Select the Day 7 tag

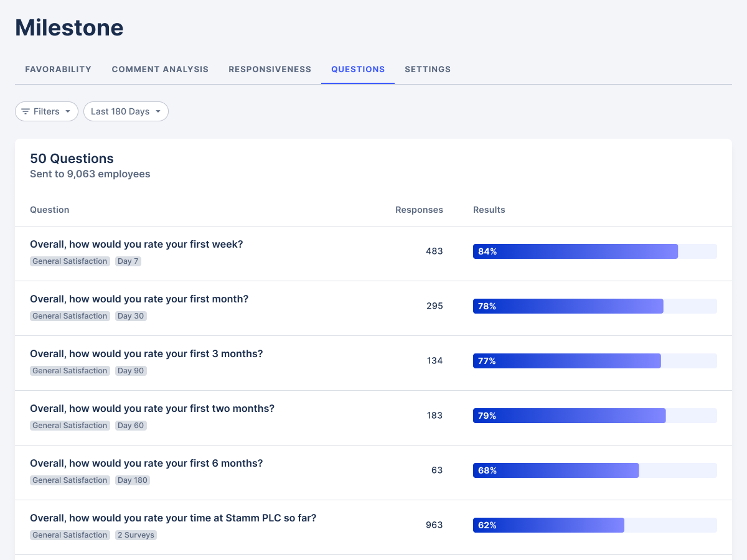(128, 261)
